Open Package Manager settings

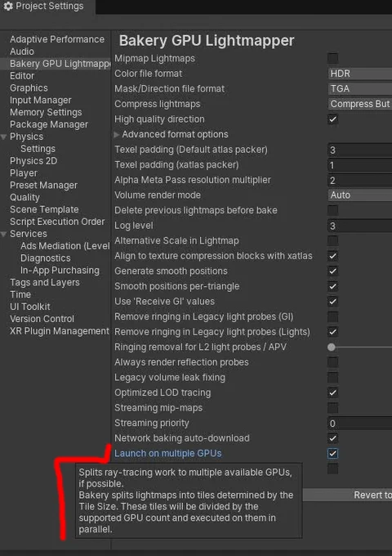pos(49,124)
